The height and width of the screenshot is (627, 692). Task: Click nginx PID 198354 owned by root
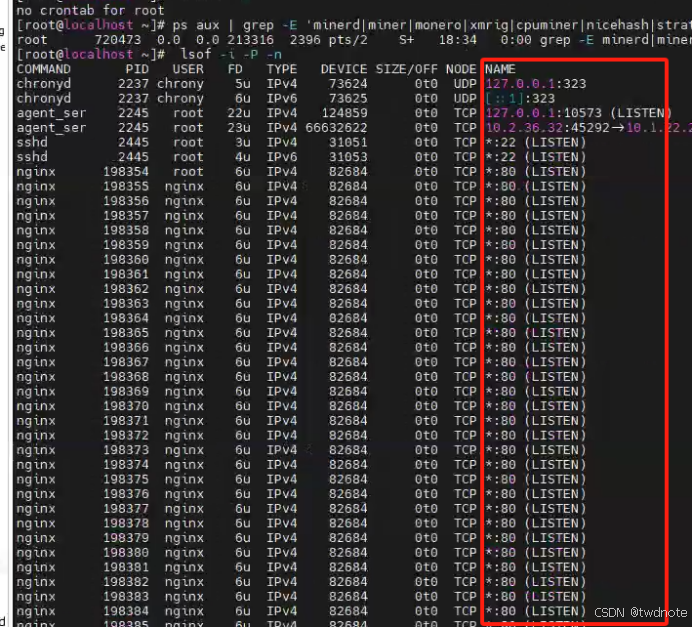point(126,172)
